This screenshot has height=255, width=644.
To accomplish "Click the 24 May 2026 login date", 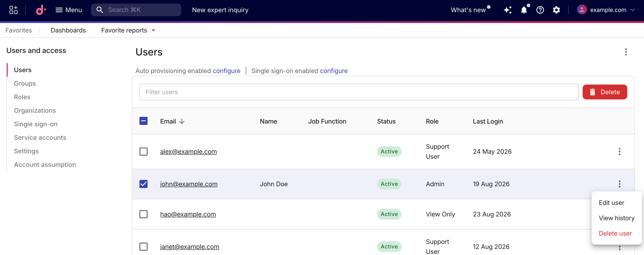I will coord(492,152).
